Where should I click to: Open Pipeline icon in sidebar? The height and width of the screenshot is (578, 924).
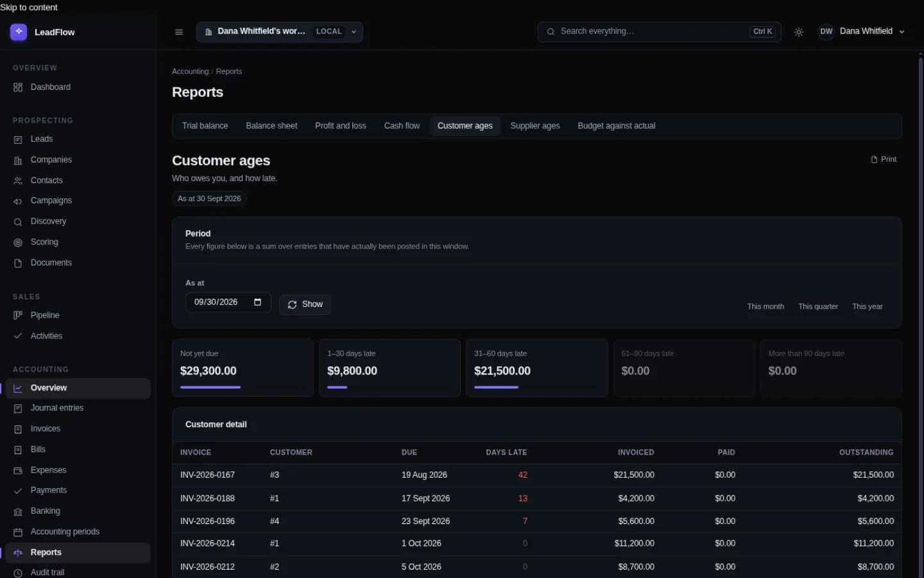18,315
